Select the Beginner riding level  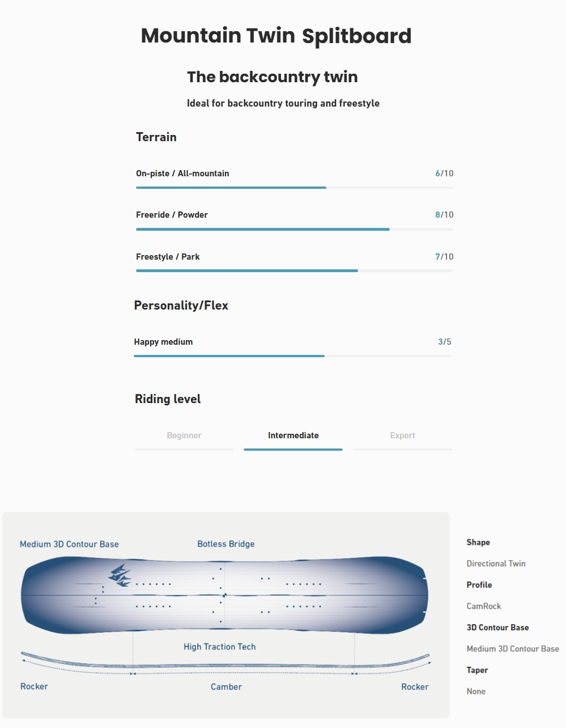[x=184, y=435]
